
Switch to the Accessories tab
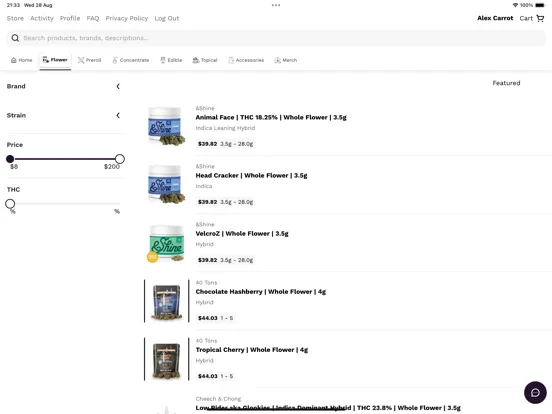tap(246, 60)
